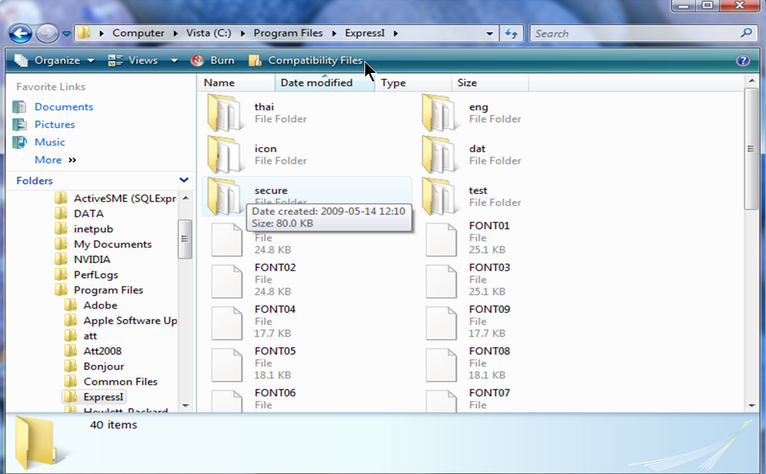Viewport: 766px width, 474px height.
Task: Open the Views dropdown arrow
Action: tap(174, 61)
